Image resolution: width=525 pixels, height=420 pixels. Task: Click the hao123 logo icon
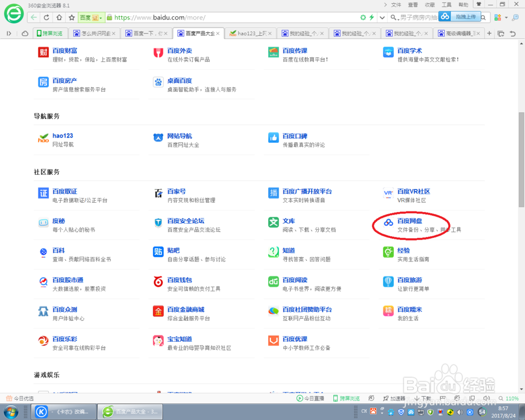pos(43,138)
